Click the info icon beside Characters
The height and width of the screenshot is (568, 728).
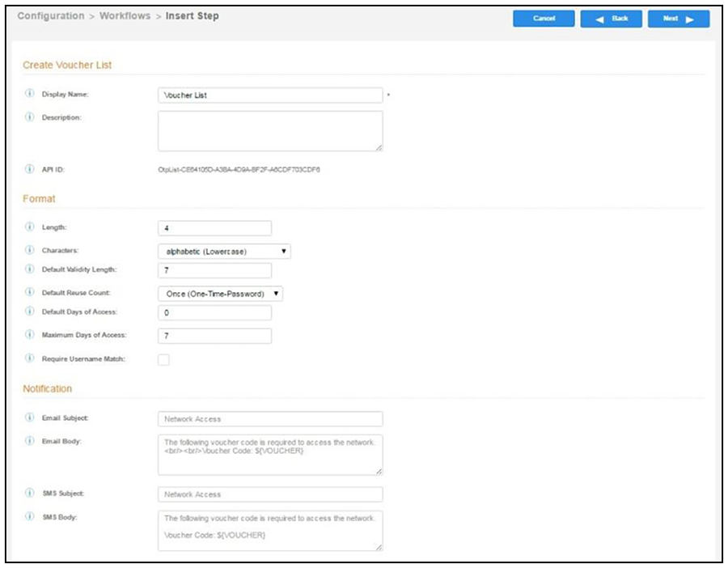(x=29, y=250)
